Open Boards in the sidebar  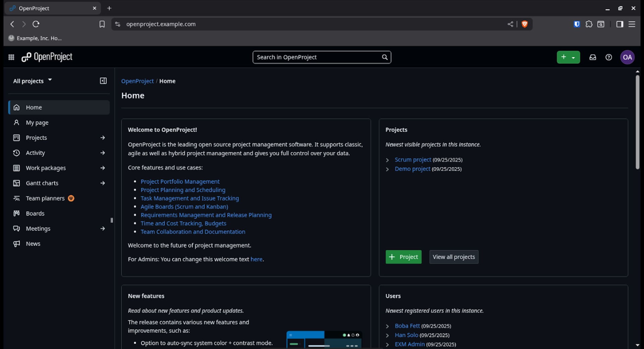tap(35, 213)
